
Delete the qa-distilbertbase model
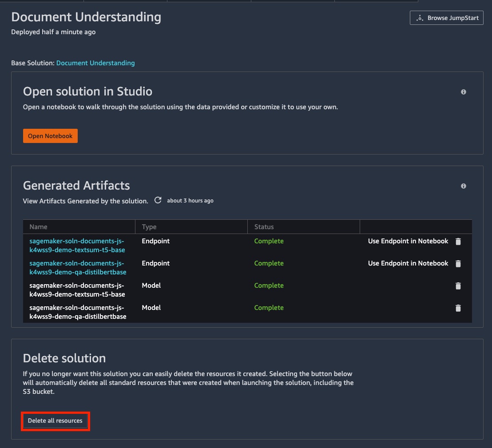click(x=458, y=308)
